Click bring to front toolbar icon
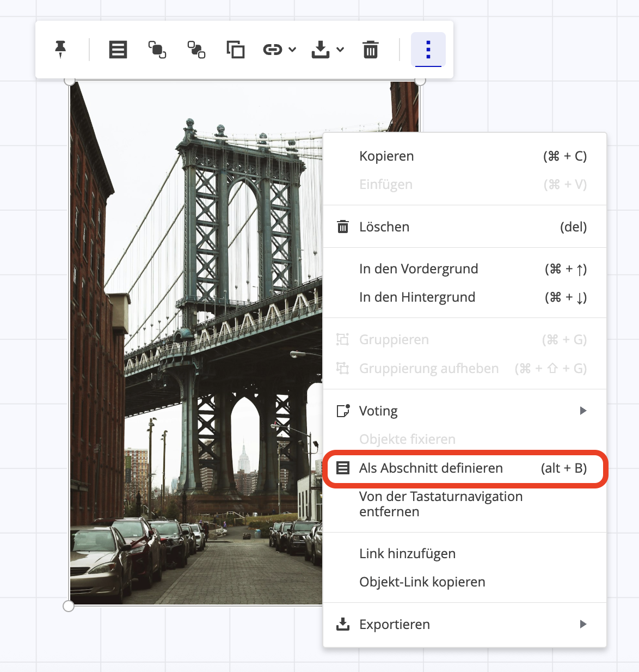Image resolution: width=639 pixels, height=672 pixels. point(157,50)
